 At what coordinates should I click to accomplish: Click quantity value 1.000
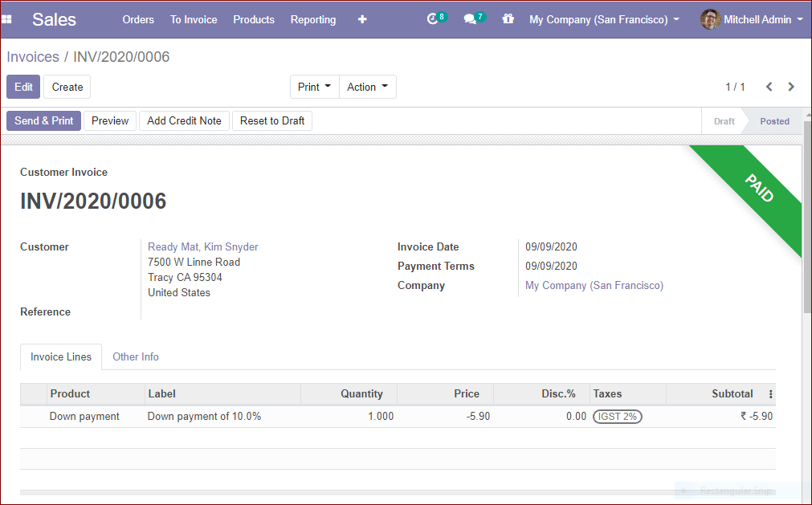(x=381, y=417)
